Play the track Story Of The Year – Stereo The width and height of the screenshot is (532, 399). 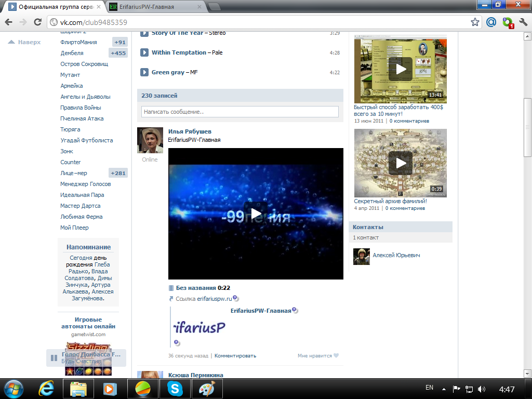click(144, 33)
